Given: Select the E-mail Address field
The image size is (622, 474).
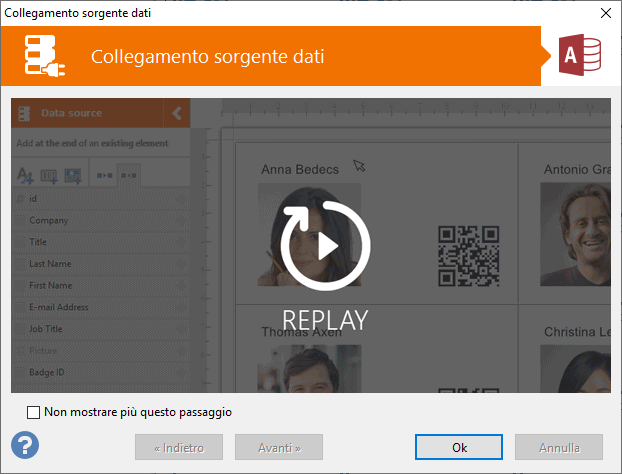Looking at the screenshot, I should (x=58, y=307).
